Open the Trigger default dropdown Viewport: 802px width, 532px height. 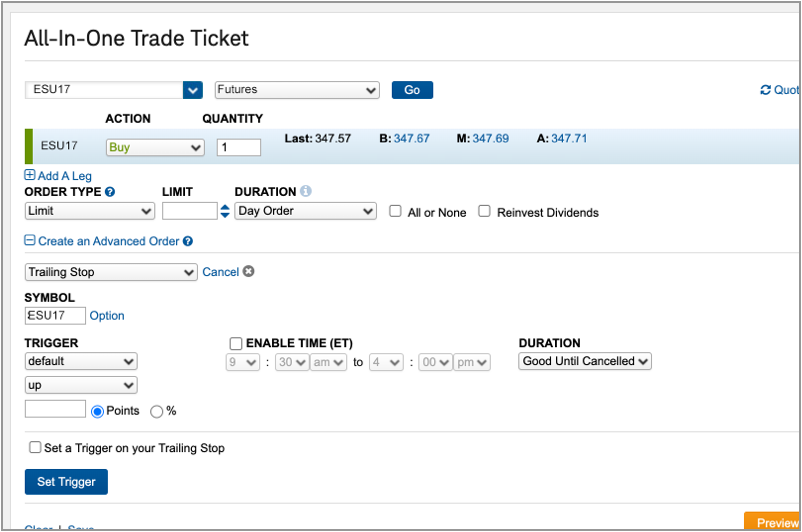click(x=81, y=362)
